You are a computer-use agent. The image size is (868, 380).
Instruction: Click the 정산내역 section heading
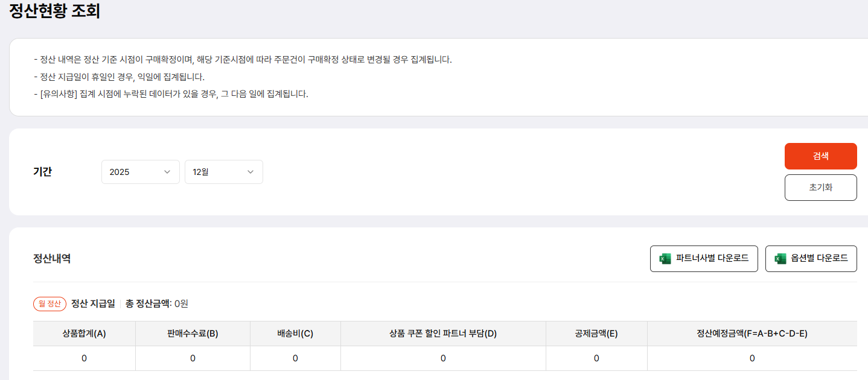click(x=52, y=259)
